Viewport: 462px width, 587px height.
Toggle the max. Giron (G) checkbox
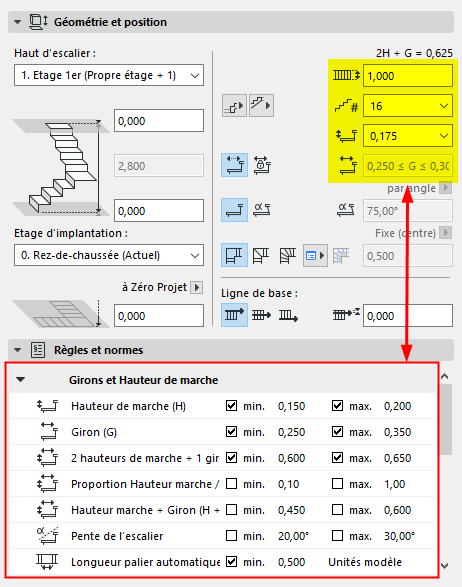point(337,432)
